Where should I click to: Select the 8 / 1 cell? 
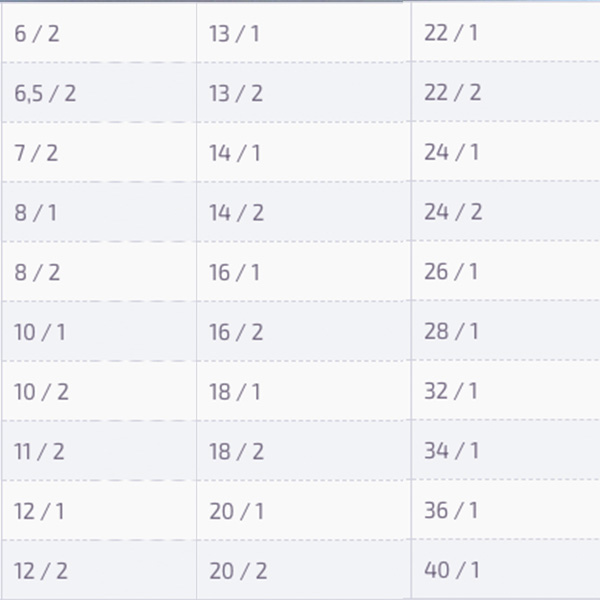click(x=36, y=213)
